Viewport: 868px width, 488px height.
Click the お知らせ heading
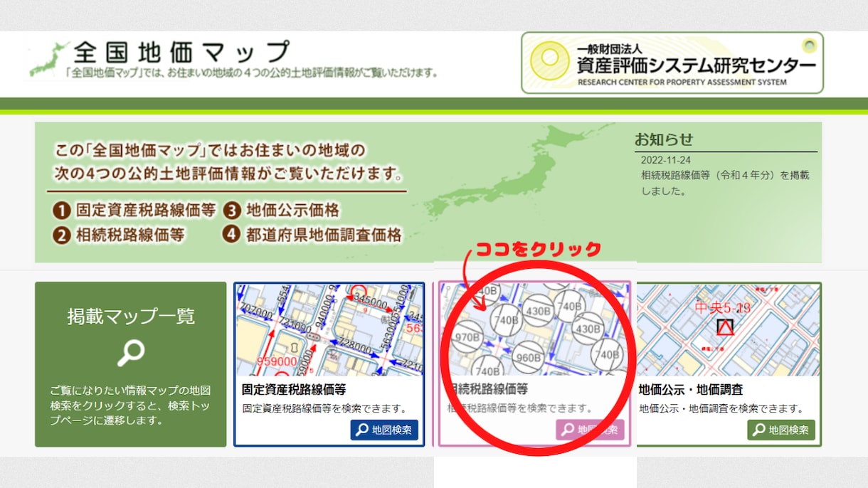tap(664, 139)
